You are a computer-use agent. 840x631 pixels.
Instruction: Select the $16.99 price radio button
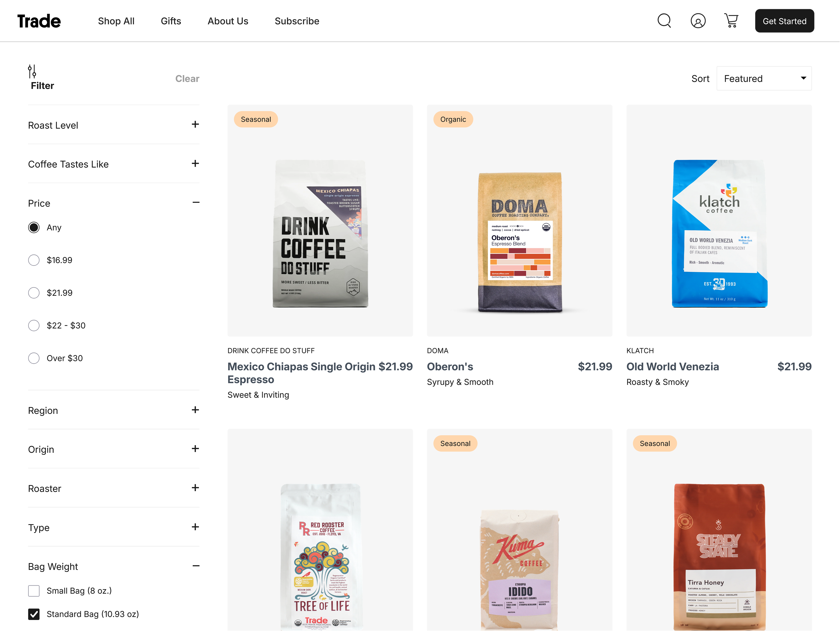pyautogui.click(x=34, y=260)
